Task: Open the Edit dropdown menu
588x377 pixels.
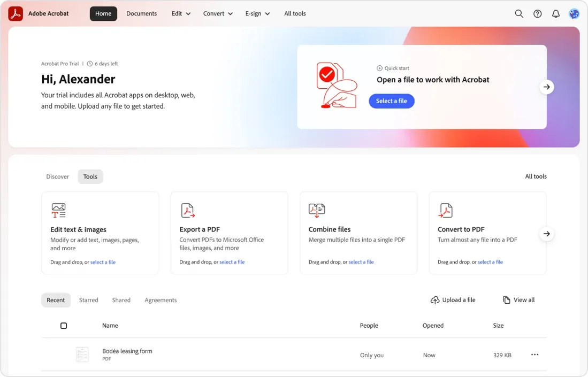Action: click(x=180, y=13)
